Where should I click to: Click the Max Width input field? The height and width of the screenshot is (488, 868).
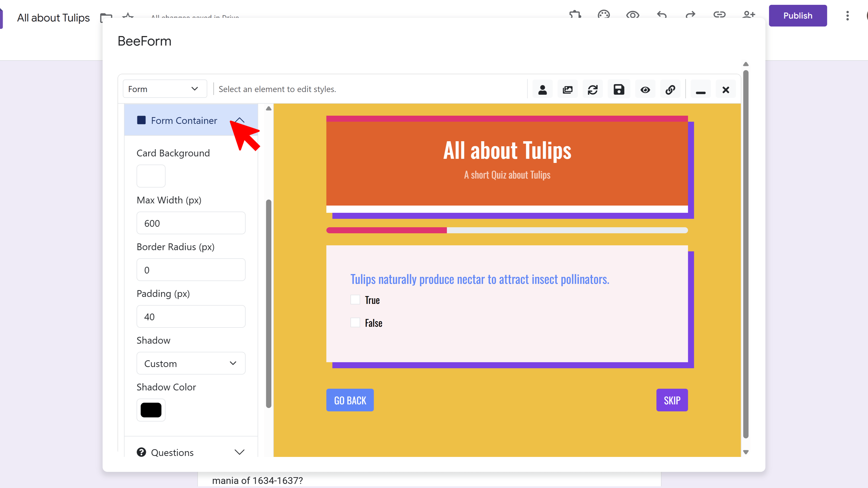pyautogui.click(x=191, y=223)
